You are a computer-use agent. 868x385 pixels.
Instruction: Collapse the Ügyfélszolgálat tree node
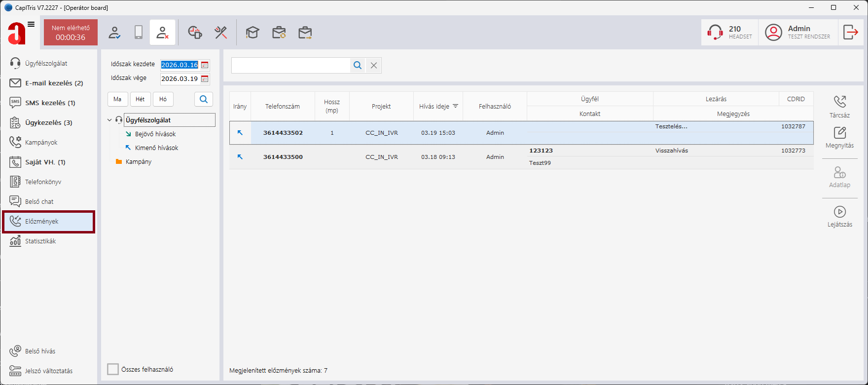(x=109, y=120)
